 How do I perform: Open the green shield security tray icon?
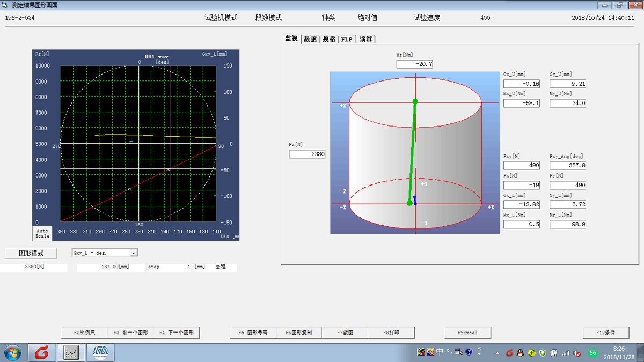(x=543, y=353)
